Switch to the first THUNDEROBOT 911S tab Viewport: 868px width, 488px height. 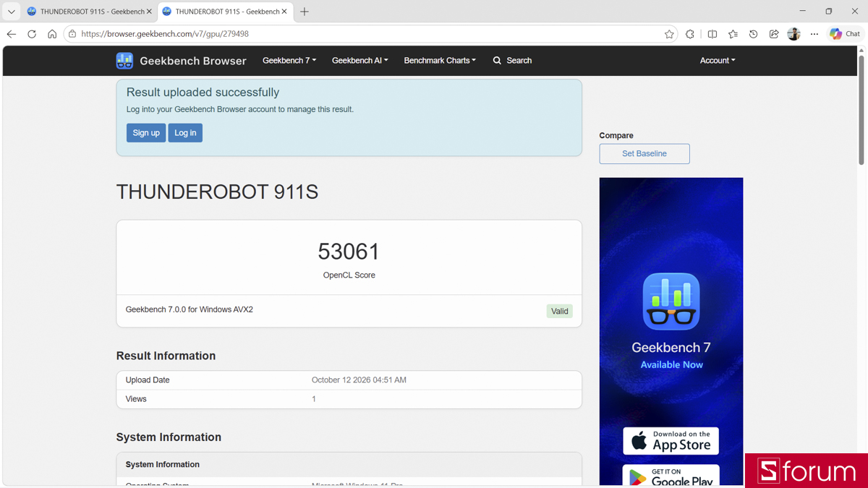[88, 12]
